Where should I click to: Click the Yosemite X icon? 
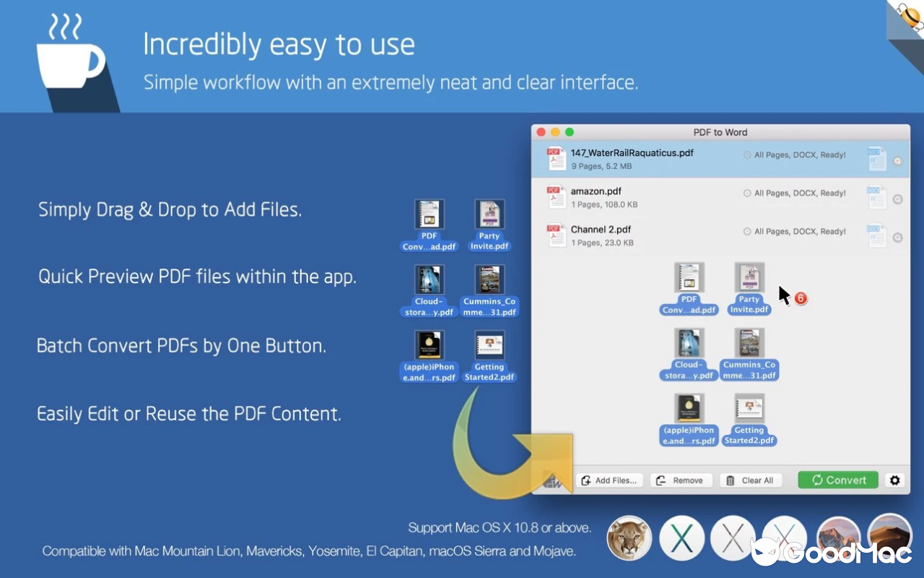pos(733,538)
